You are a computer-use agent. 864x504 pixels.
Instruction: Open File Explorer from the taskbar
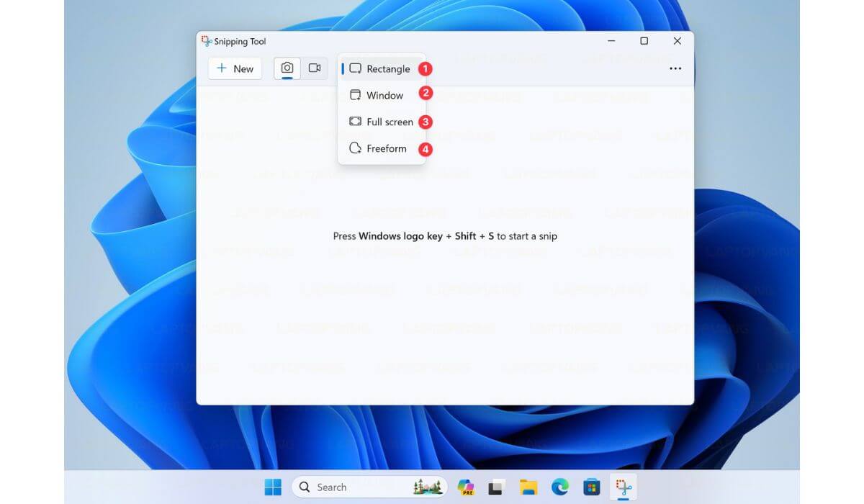point(529,487)
